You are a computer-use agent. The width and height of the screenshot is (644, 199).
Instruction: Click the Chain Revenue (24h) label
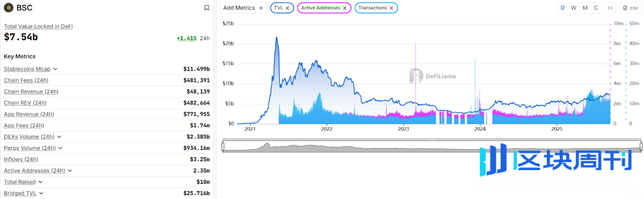(31, 92)
